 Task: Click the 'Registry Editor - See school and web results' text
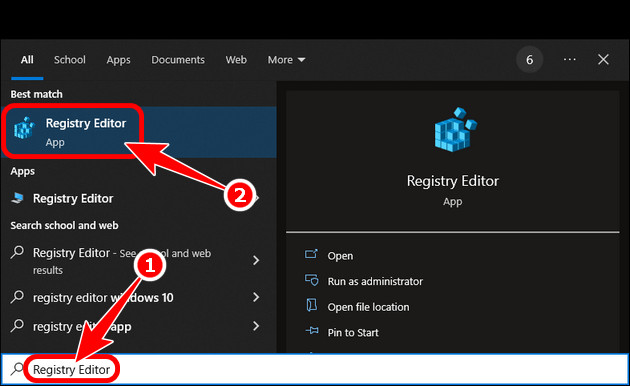point(122,261)
